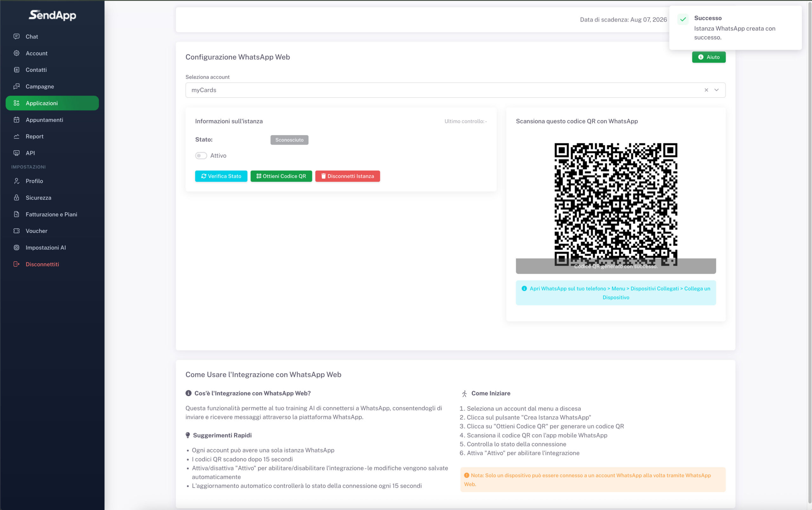
Task: Click the QR code image
Action: 616,204
